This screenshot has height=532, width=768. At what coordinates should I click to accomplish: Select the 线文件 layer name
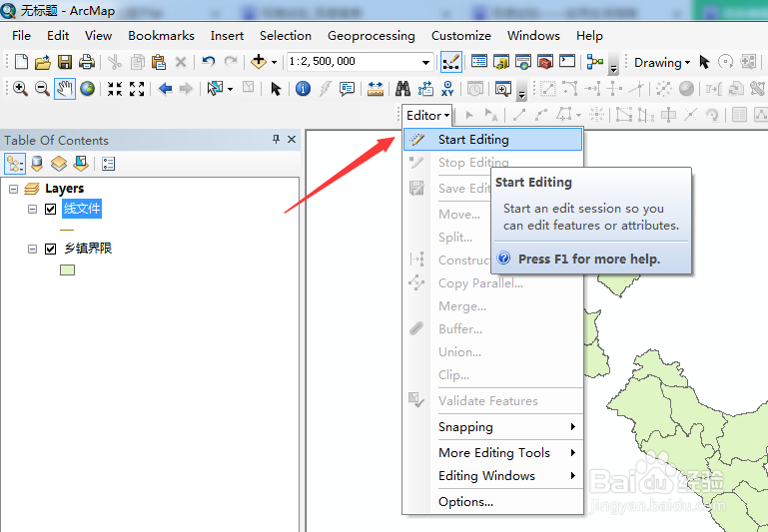[82, 209]
